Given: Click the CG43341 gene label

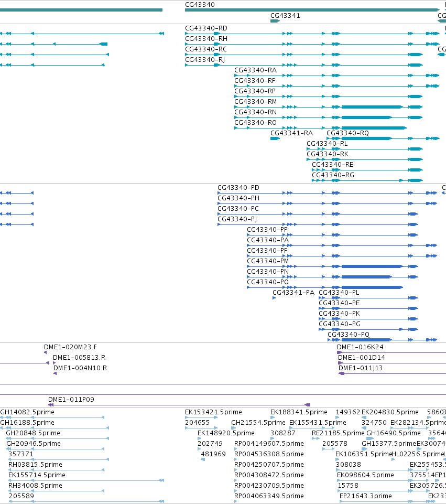Looking at the screenshot, I should pyautogui.click(x=285, y=16).
